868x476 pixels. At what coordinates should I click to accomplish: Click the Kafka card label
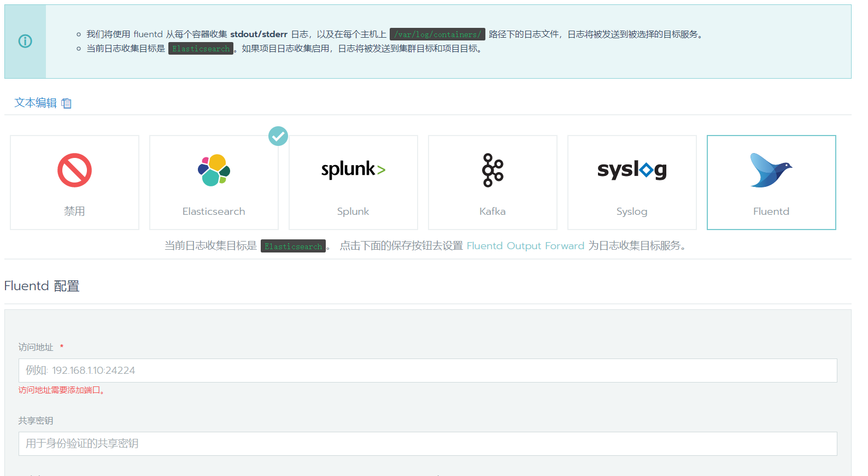(492, 211)
